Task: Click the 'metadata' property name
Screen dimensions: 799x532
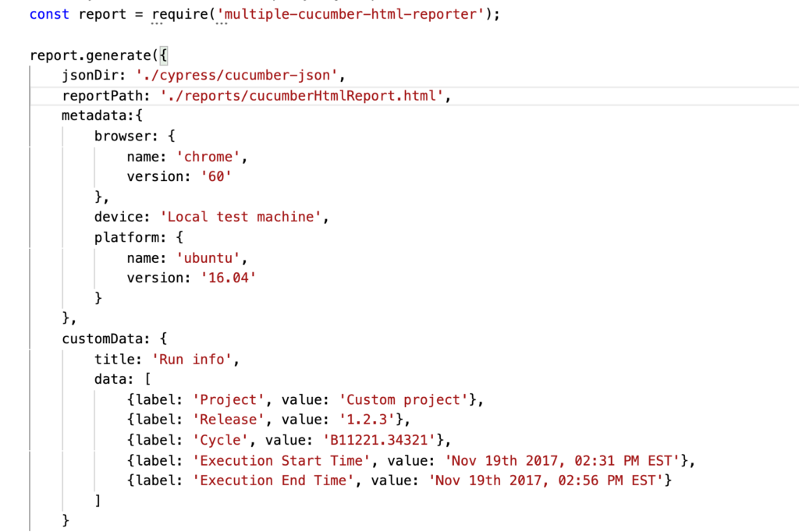Action: pyautogui.click(x=98, y=115)
